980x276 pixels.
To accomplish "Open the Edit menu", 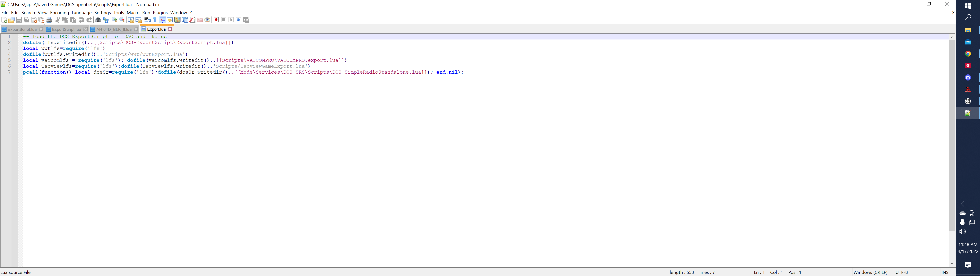I will click(15, 13).
